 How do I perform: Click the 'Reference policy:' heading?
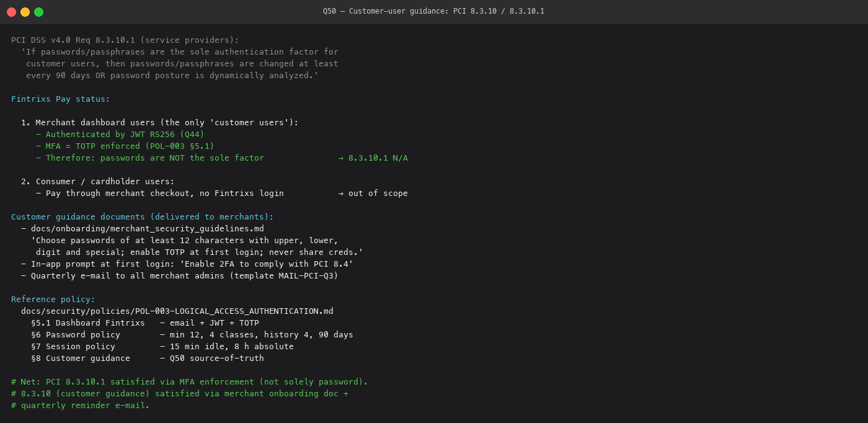pos(53,300)
